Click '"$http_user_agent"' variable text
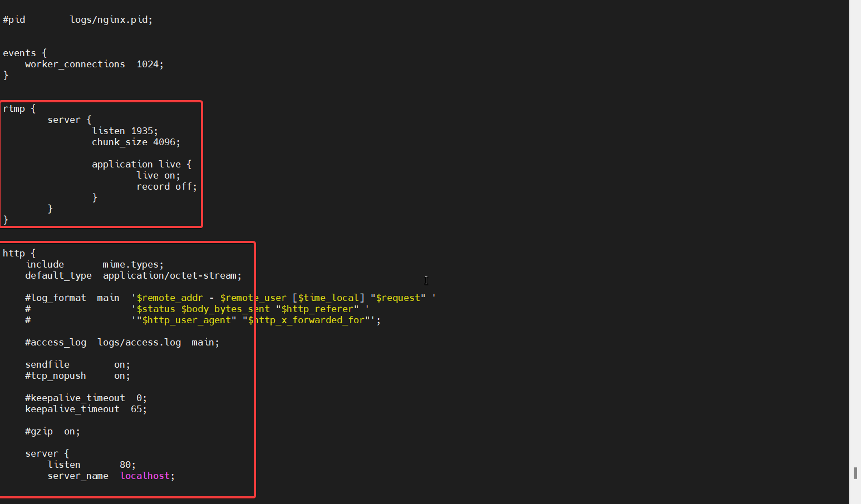Screen dimensions: 861x504 186,320
